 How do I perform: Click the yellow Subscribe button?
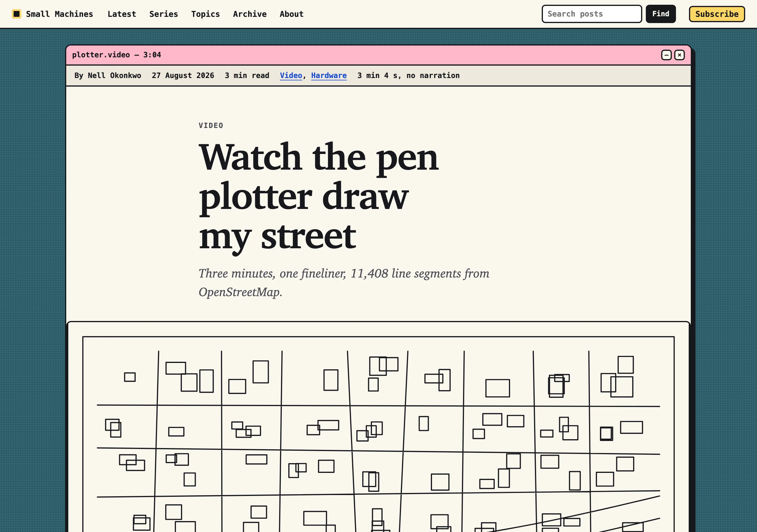coord(716,14)
